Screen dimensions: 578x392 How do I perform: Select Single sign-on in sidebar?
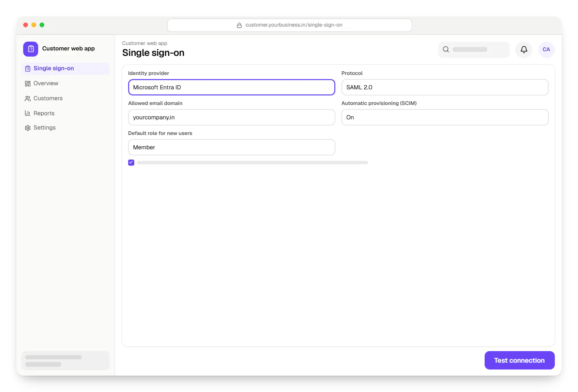65,69
